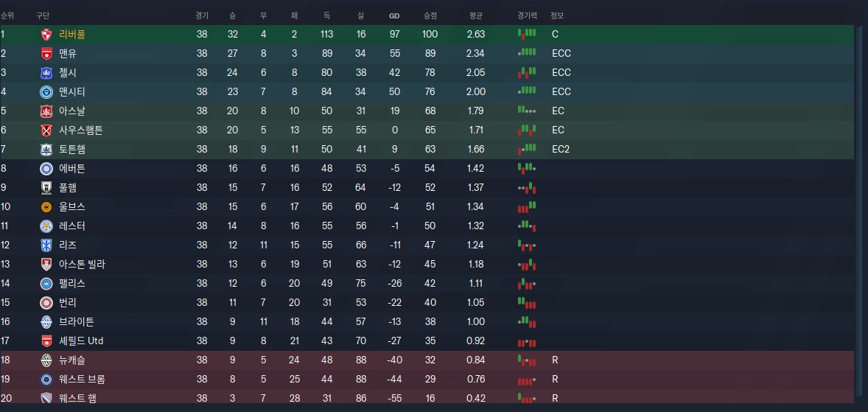Screen dimensions: 868x412
Task: Go to the 아스톤 빌라 team page
Action: tap(82, 265)
